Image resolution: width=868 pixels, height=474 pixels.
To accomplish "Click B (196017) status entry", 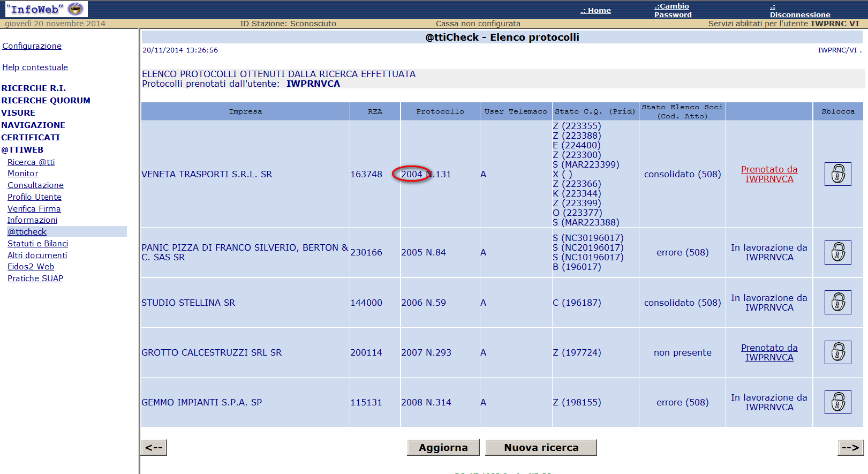I will (577, 267).
